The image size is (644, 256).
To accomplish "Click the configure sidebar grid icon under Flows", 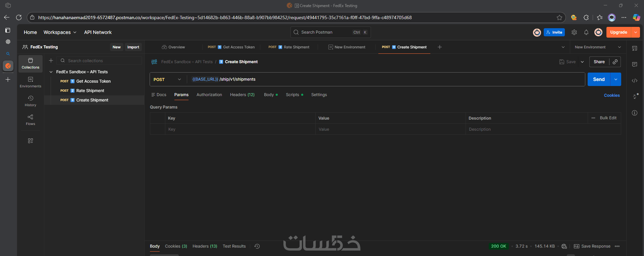I will (31, 141).
